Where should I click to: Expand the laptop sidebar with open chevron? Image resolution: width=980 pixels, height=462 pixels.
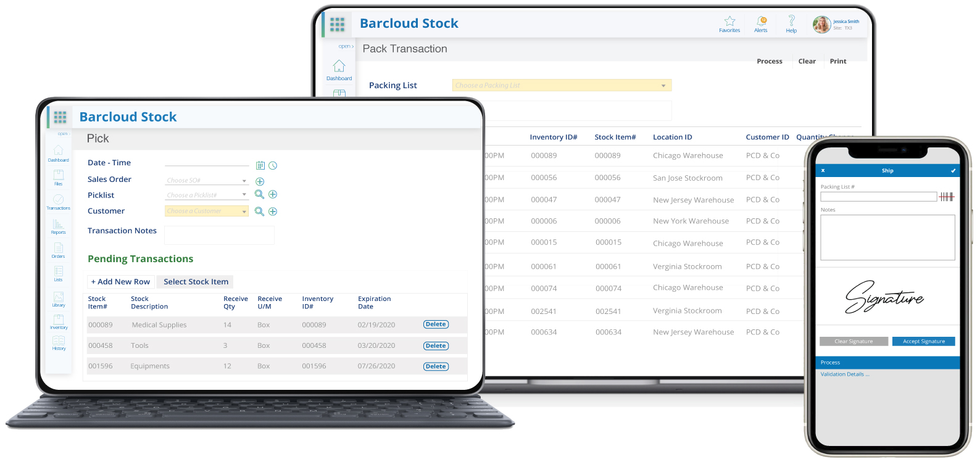coord(346,46)
